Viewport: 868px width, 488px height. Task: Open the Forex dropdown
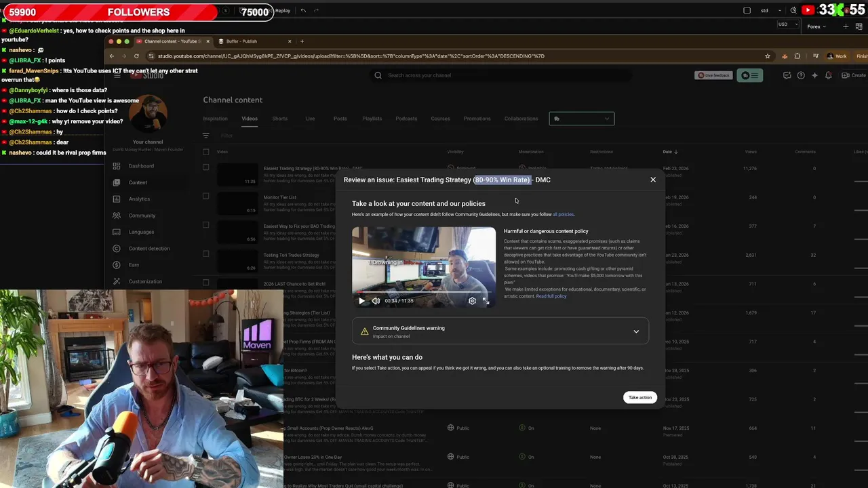pyautogui.click(x=816, y=26)
